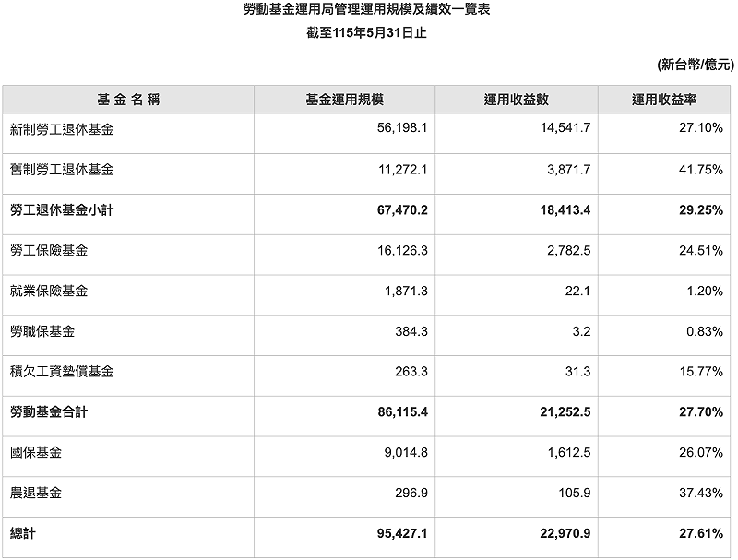Select the 勞工退休基金小計 row name
The width and height of the screenshot is (738, 560).
tap(62, 209)
